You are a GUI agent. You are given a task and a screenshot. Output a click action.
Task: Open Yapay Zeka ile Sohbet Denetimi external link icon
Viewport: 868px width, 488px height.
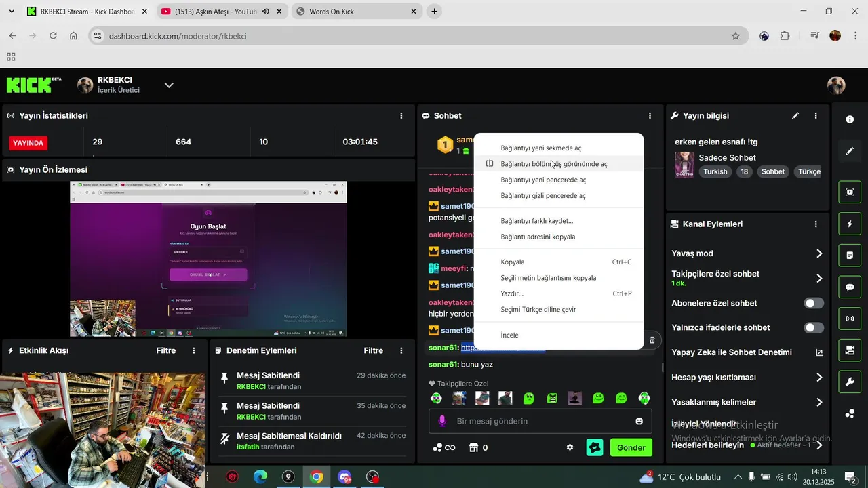(819, 352)
